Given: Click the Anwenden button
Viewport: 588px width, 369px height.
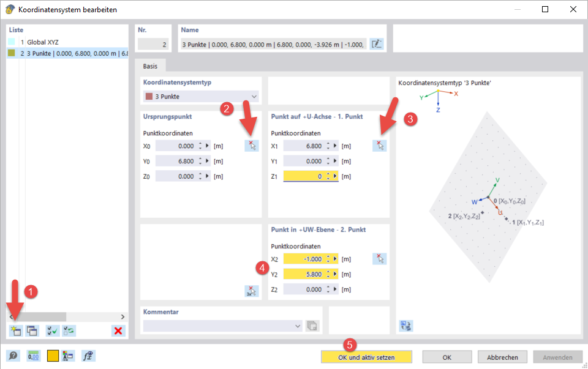Looking at the screenshot, I should tap(557, 357).
